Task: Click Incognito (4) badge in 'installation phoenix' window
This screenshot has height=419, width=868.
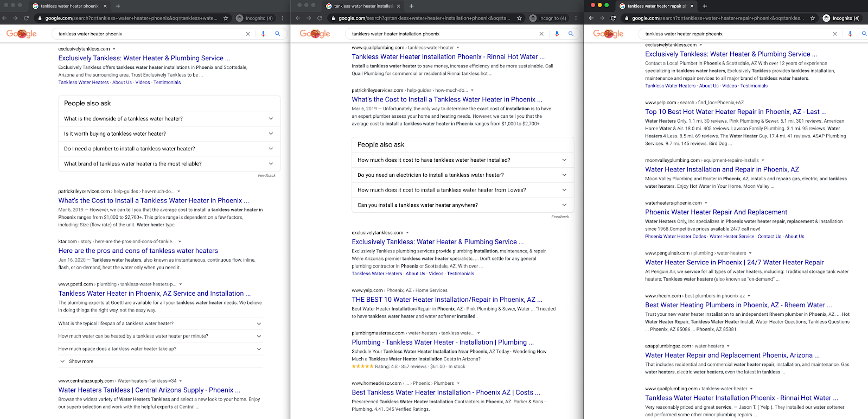Action: [x=548, y=18]
